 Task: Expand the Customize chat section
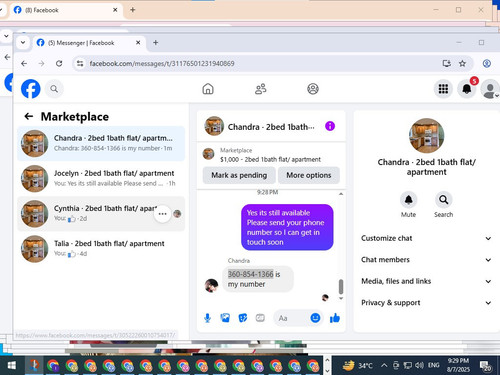[x=426, y=238]
